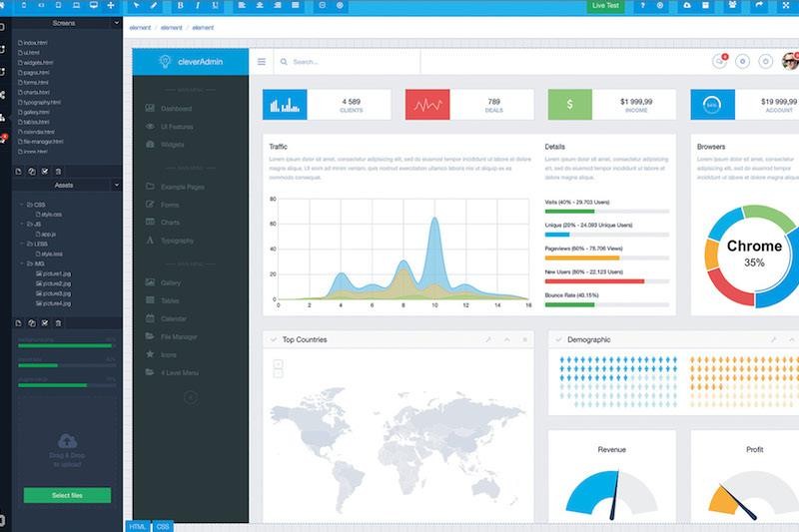Click the Visits progress bar
Image resolution: width=799 pixels, height=532 pixels.
coord(607,212)
